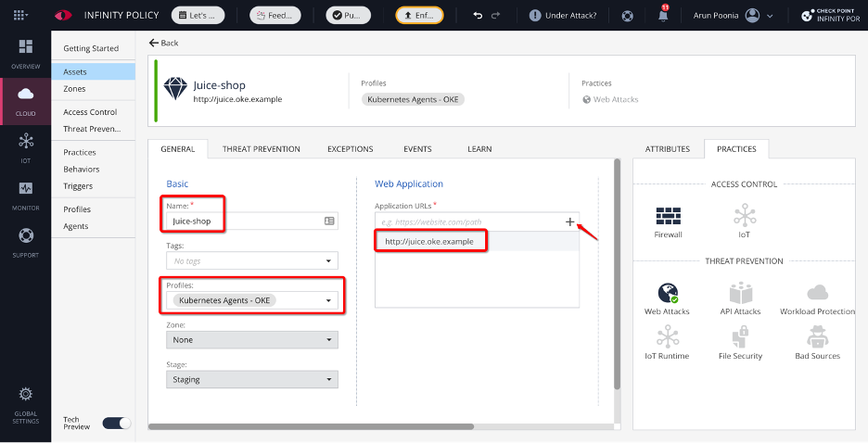868x443 pixels.
Task: Open Behaviors in sidebar
Action: click(82, 170)
